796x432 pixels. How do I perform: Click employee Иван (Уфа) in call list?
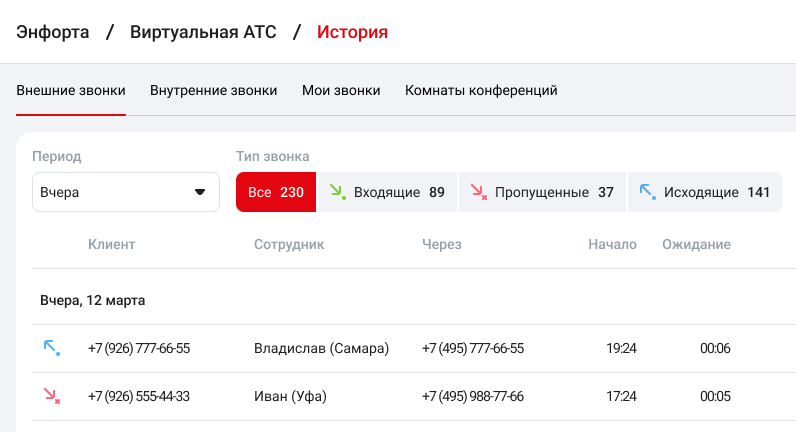[291, 396]
